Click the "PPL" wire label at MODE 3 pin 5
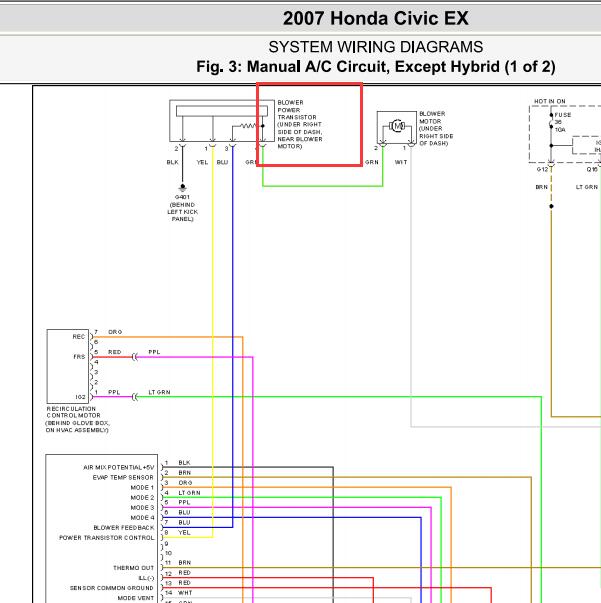The height and width of the screenshot is (603, 601). (184, 502)
